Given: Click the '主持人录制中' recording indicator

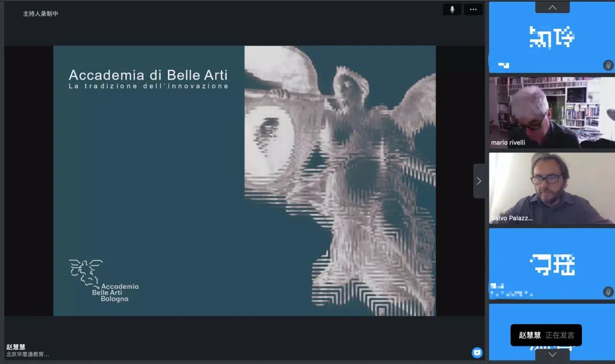Looking at the screenshot, I should click(x=40, y=14).
